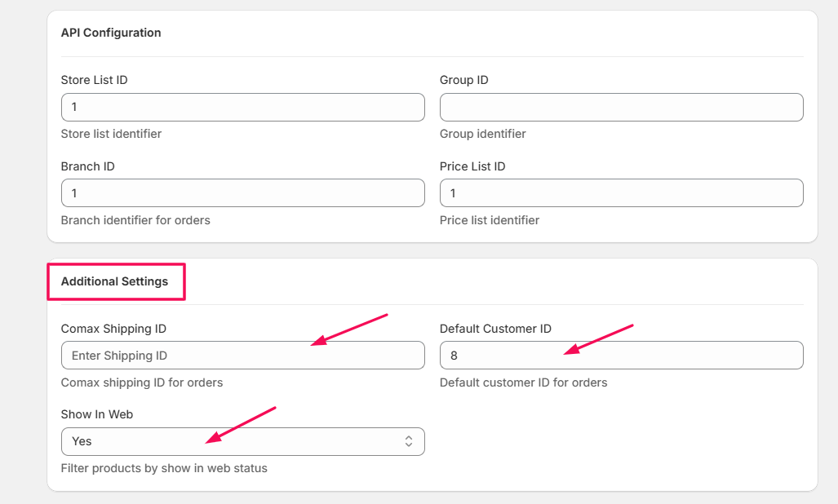Click the 'Branch identifier for orders' help text
The width and height of the screenshot is (838, 504).
click(x=135, y=220)
